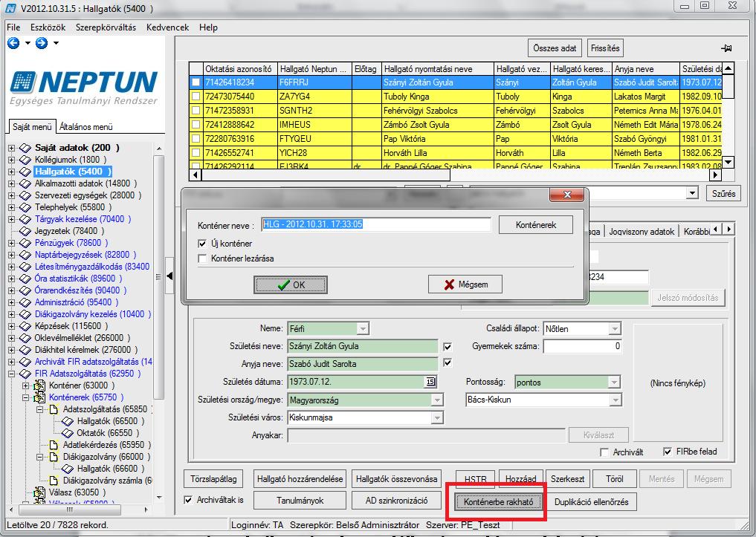Open the Eszközök menu
The width and height of the screenshot is (756, 537).
pos(48,27)
